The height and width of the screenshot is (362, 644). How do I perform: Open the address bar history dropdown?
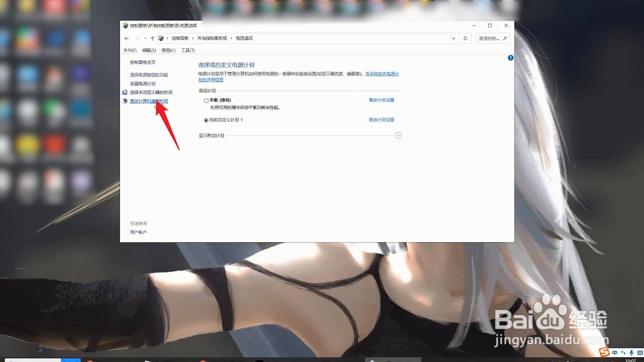pyautogui.click(x=453, y=38)
